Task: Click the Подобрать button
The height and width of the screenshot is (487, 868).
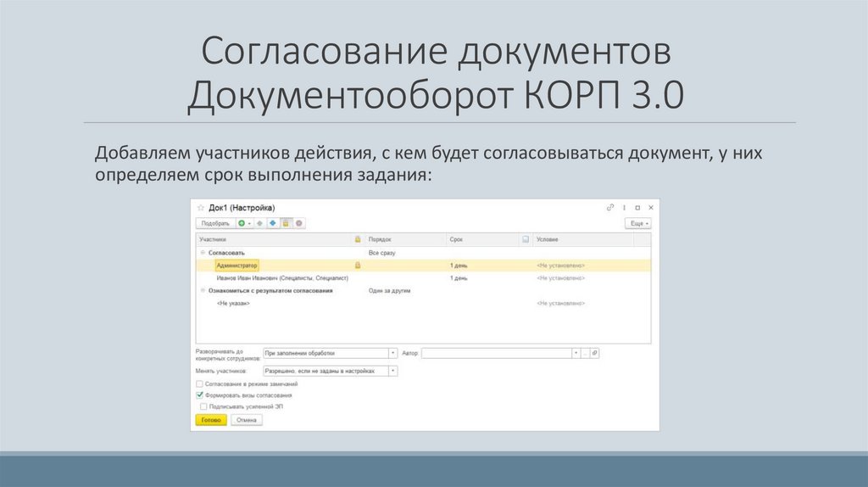Action: (214, 223)
